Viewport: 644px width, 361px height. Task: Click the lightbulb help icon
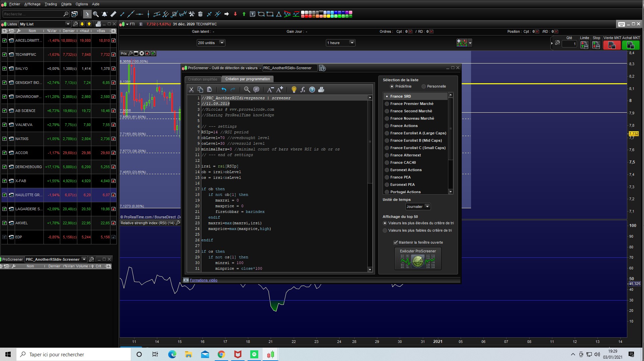tap(294, 90)
